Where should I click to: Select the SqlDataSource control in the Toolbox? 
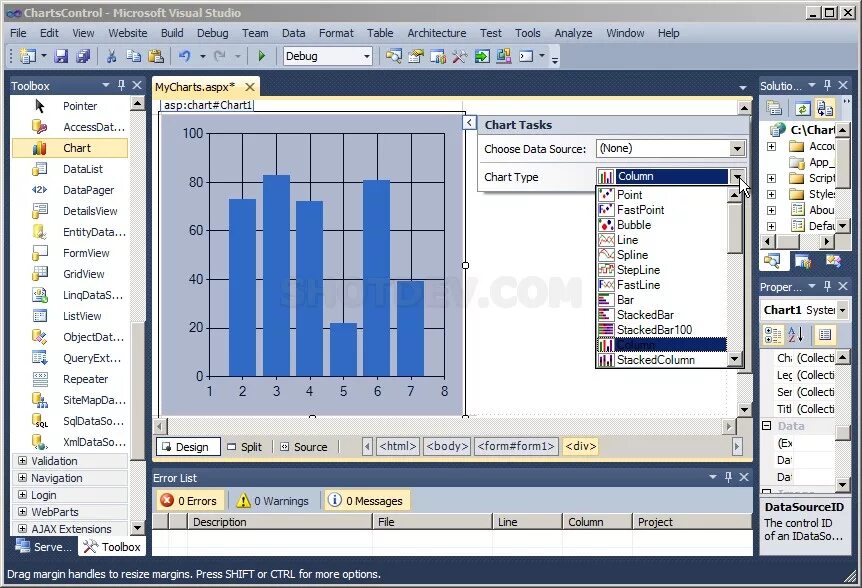[x=70, y=421]
